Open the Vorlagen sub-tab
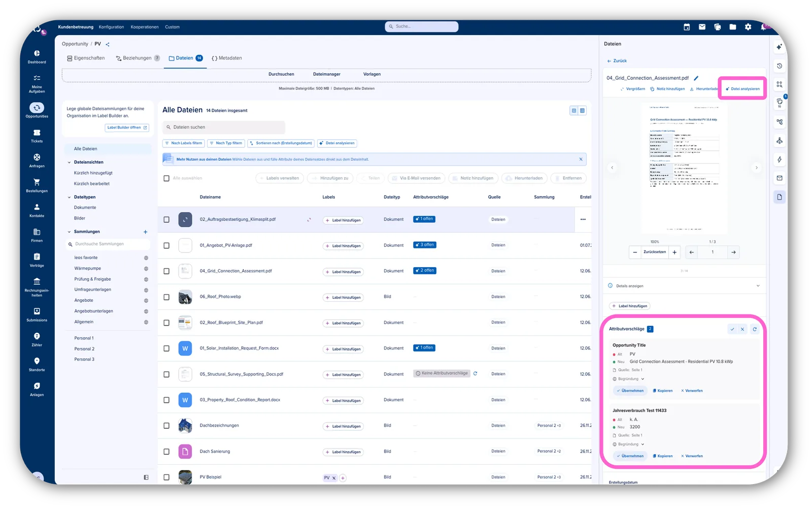Screen dimensions: 812x508 point(372,74)
